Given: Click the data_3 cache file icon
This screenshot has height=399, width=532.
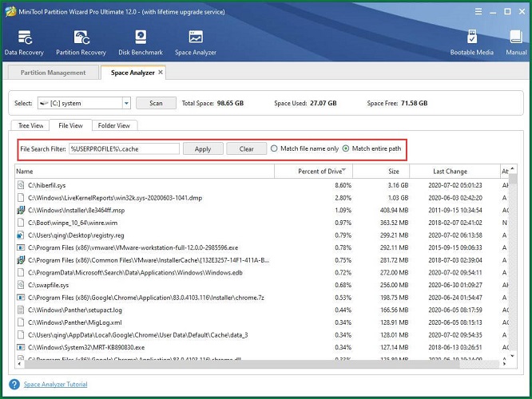Looking at the screenshot, I should click(21, 334).
